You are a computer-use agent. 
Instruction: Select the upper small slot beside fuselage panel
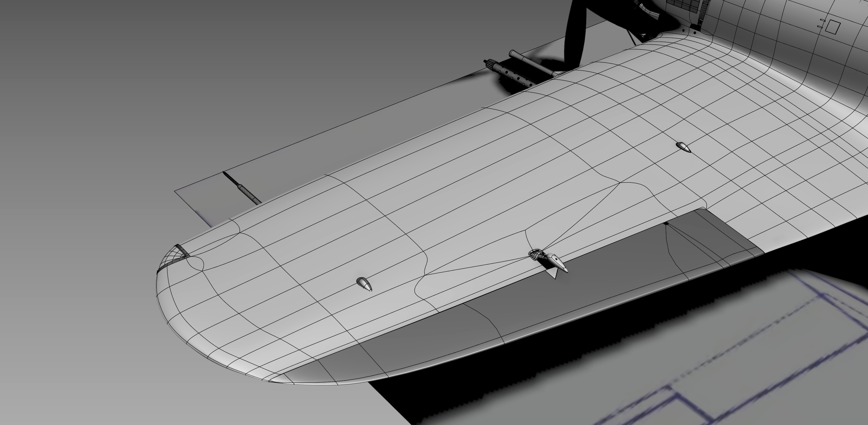coord(823,21)
